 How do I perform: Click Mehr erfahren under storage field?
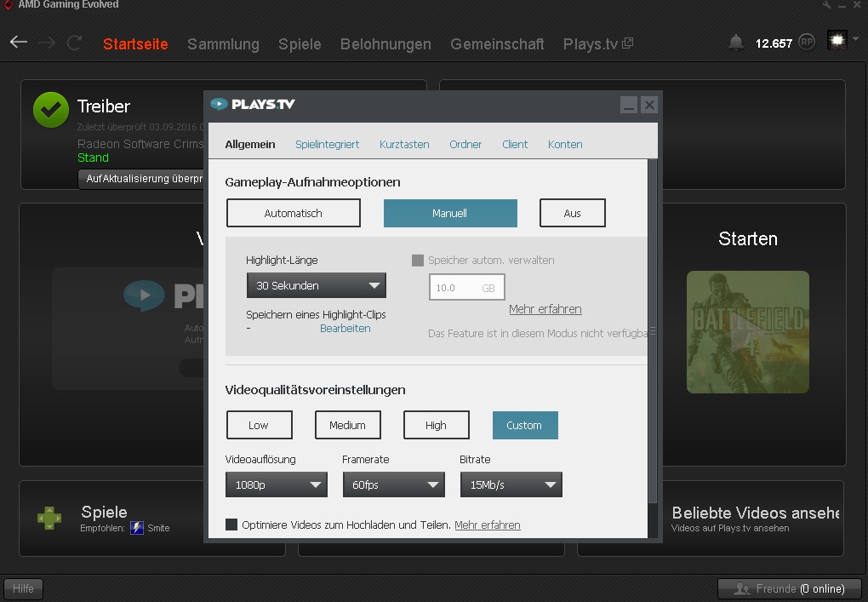point(545,309)
